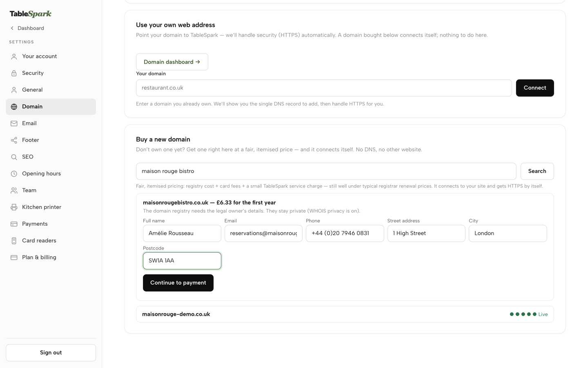Screen dimensions: 588x368
Task: Click the Team people icon
Action: coord(14,191)
